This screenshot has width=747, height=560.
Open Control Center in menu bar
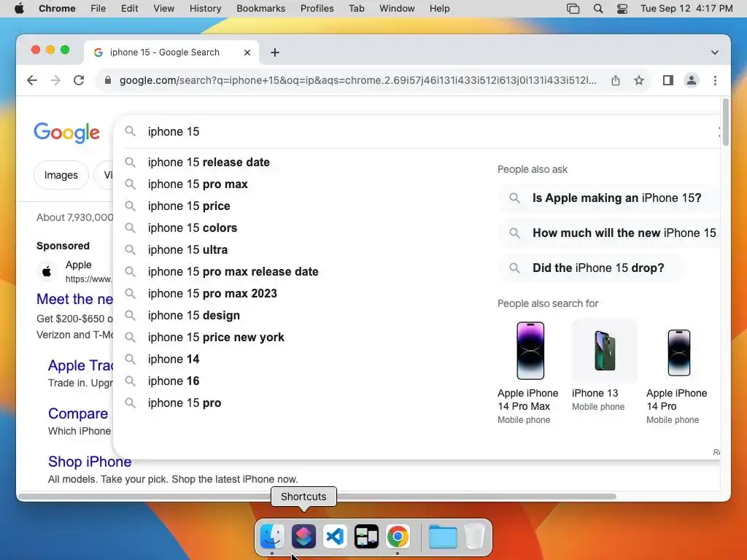tap(622, 9)
